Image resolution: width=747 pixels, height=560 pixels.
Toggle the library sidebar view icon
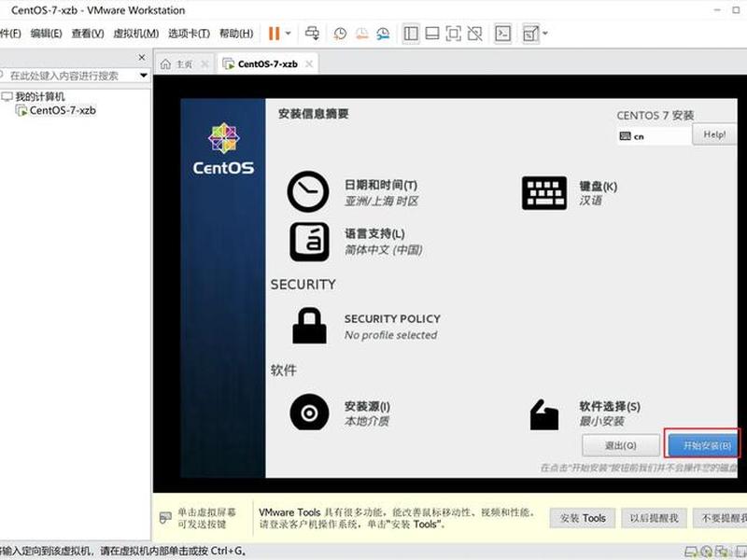coord(411,34)
